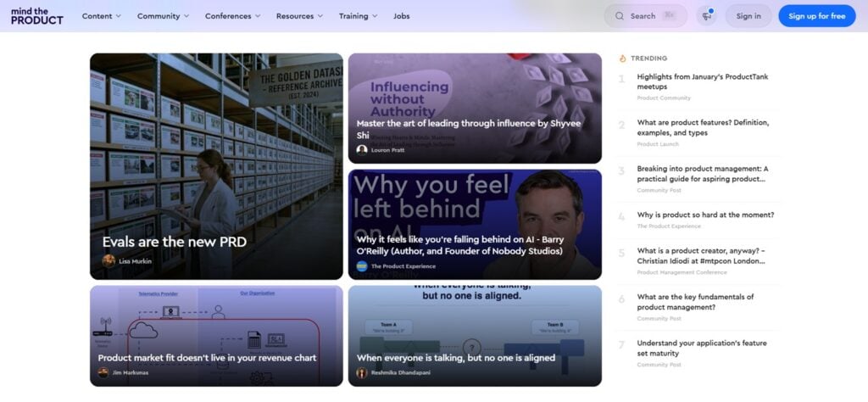Click the Reshmika Dhandapani author name
The width and height of the screenshot is (868, 402).
400,372
